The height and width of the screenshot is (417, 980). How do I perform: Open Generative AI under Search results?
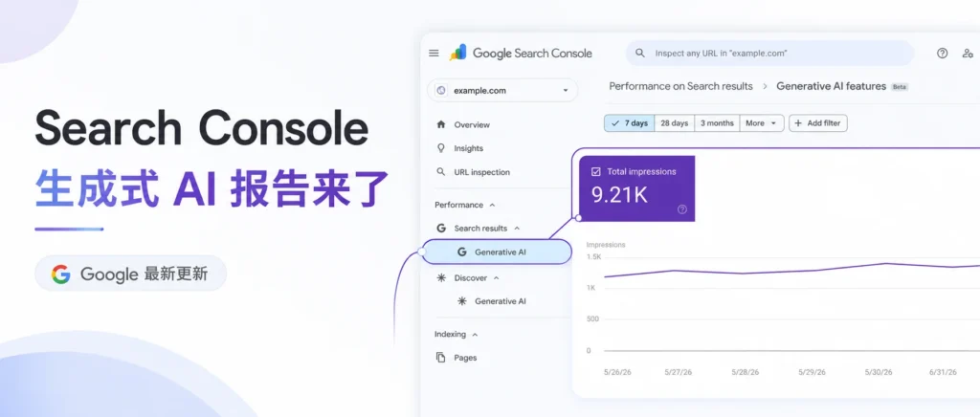(497, 252)
